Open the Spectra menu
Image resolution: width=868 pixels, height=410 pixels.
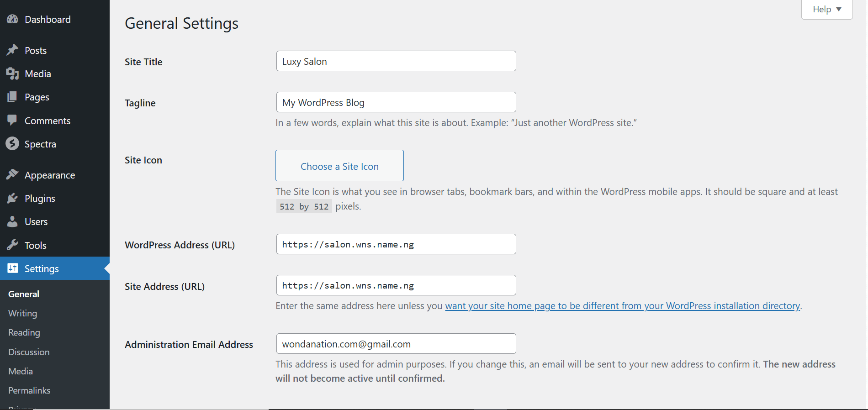coord(55,144)
